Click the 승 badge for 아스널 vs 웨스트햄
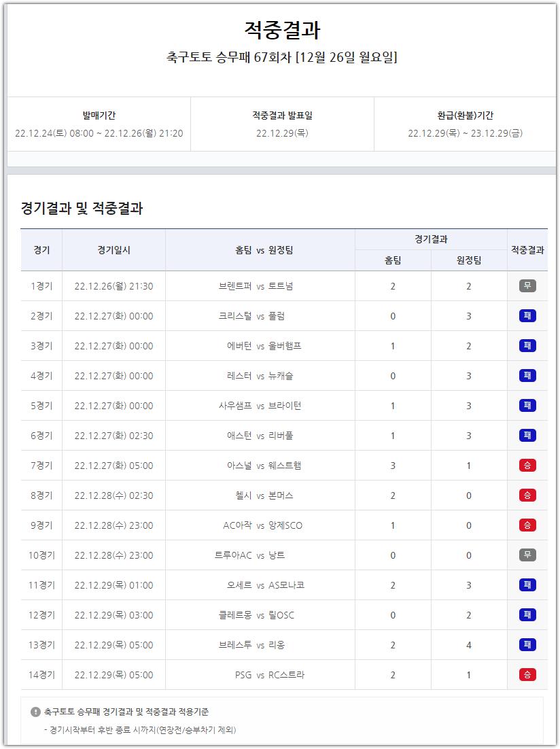This screenshot has height=749, width=560. tap(527, 466)
